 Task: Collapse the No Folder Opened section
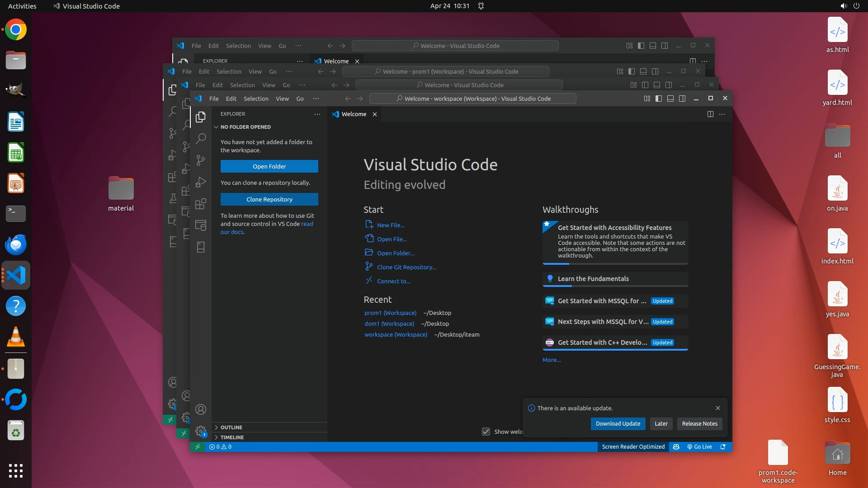point(245,127)
